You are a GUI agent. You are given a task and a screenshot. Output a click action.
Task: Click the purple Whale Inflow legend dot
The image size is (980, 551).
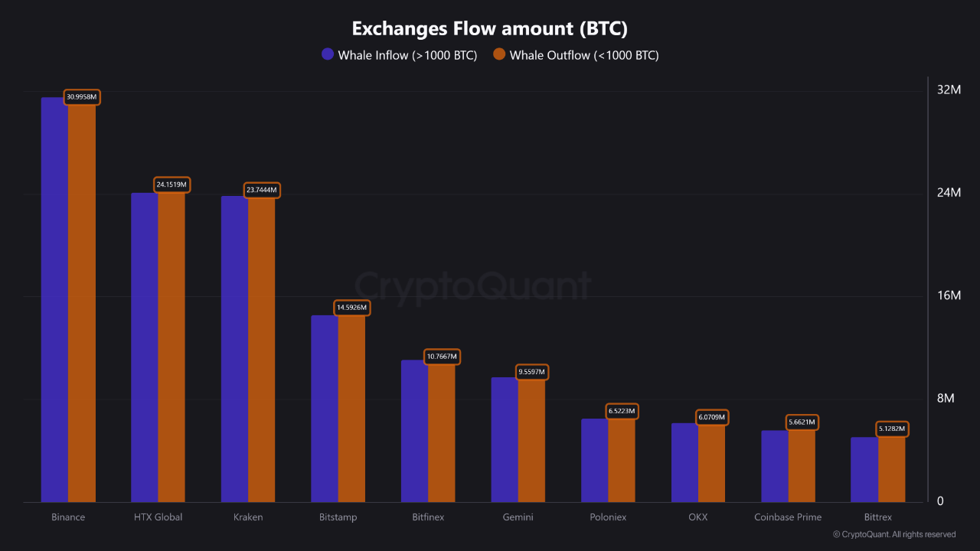pos(328,54)
